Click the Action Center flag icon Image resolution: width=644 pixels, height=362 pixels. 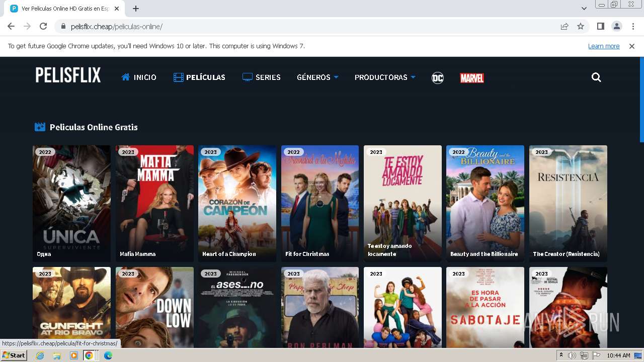coord(596,355)
